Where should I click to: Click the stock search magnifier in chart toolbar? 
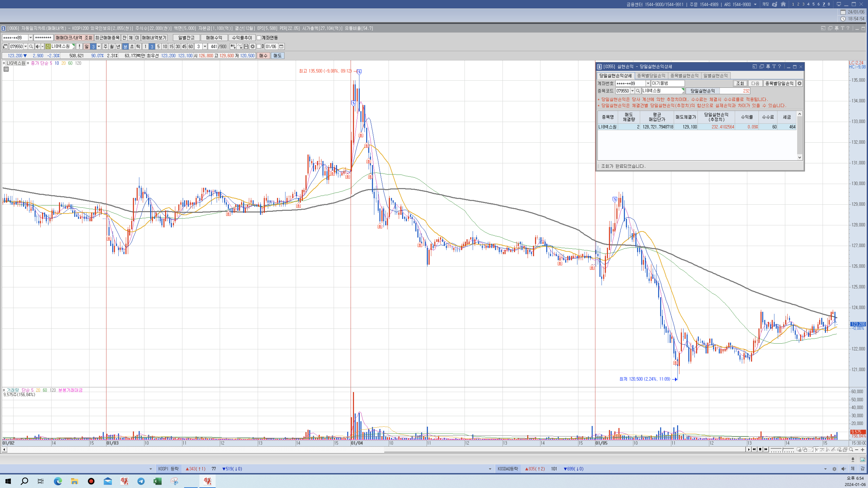point(31,46)
